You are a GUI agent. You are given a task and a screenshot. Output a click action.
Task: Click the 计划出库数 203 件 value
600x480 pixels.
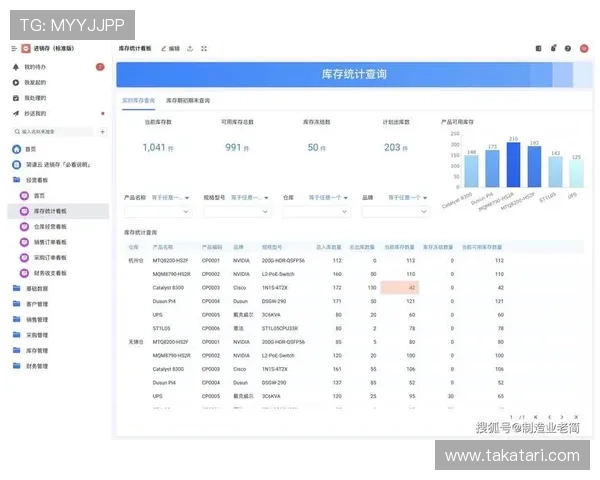396,148
